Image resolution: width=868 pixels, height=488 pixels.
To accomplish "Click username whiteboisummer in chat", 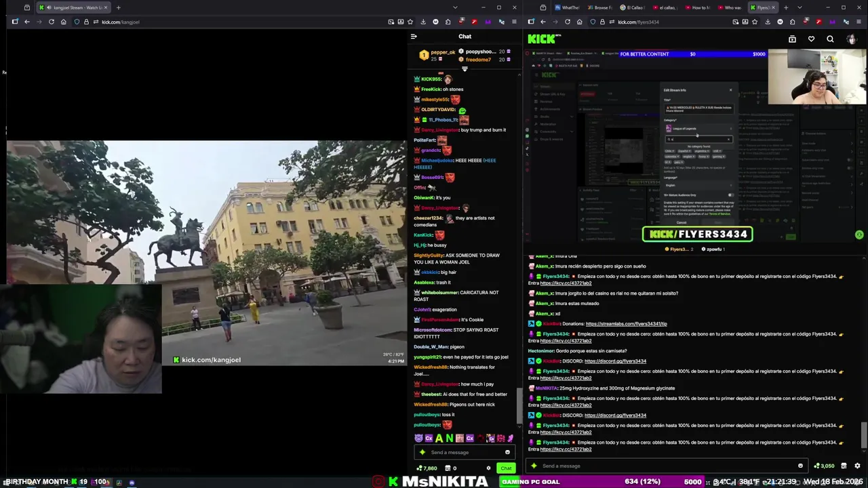I will point(439,292).
